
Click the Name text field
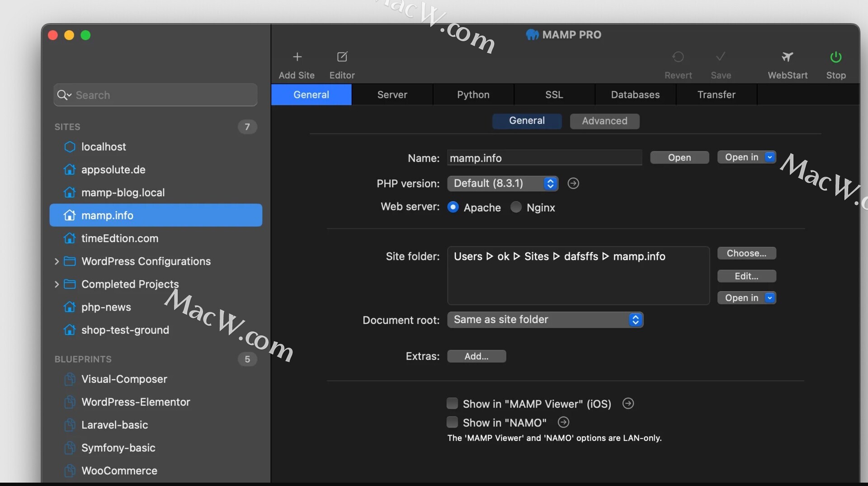pyautogui.click(x=544, y=158)
